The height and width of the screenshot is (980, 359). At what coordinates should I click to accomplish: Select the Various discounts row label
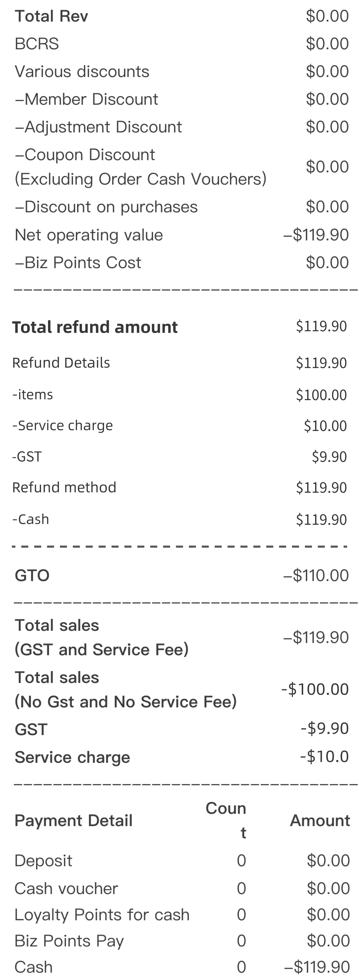tap(82, 72)
